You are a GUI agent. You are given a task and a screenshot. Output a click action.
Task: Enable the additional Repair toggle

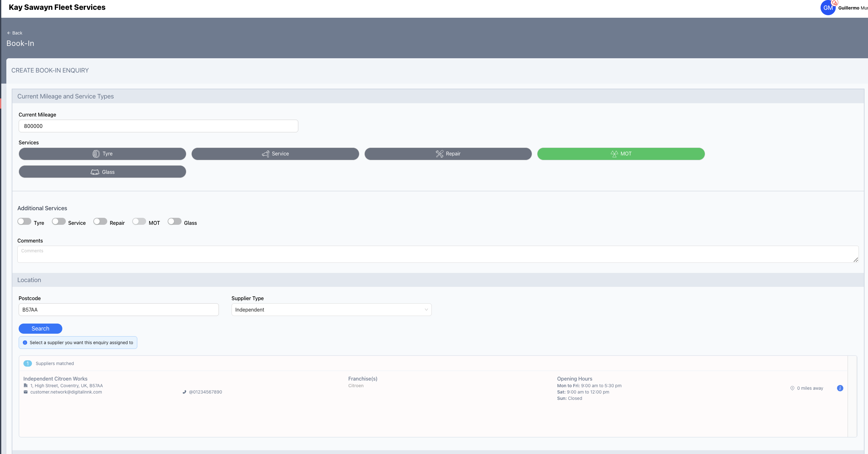(100, 222)
